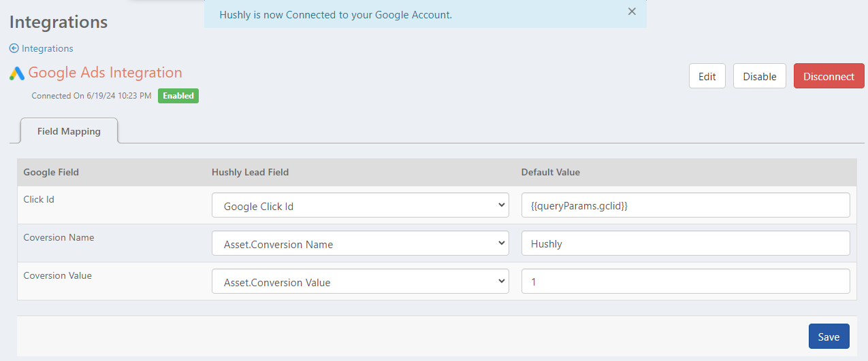
Task: Click the green Enabled status badge
Action: [178, 96]
